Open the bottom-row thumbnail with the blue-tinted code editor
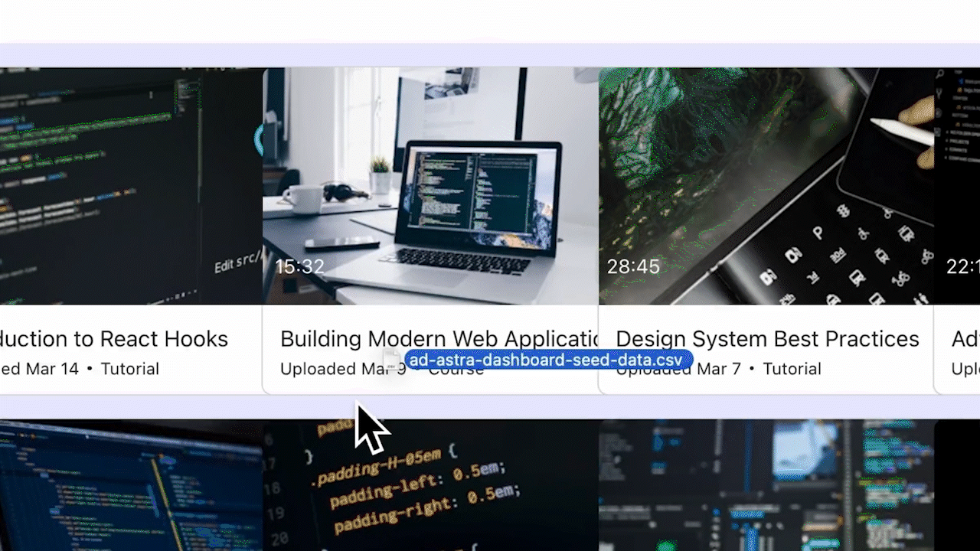980x551 pixels. (131, 485)
